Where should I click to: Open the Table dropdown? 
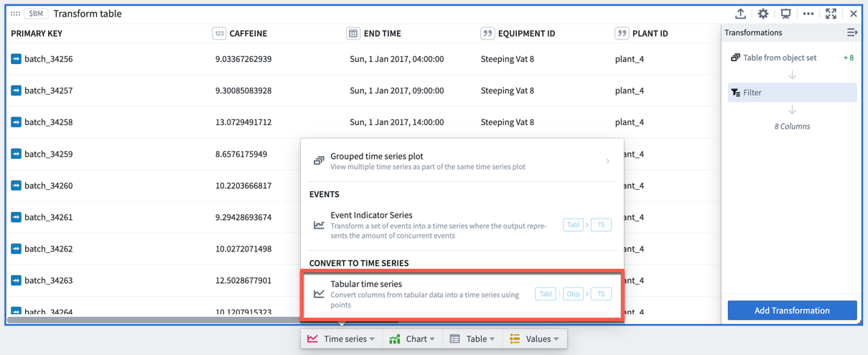click(x=473, y=338)
